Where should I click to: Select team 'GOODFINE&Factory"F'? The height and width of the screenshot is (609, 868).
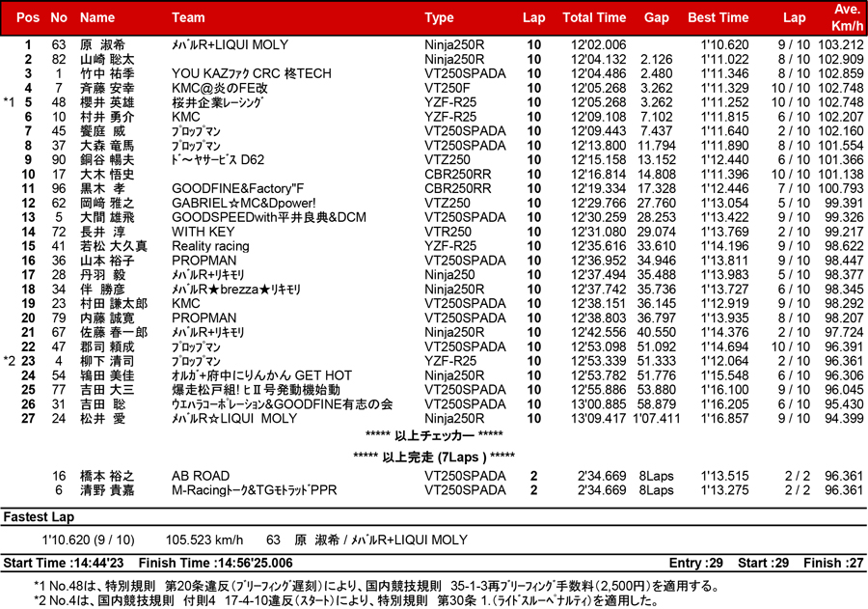[238, 189]
